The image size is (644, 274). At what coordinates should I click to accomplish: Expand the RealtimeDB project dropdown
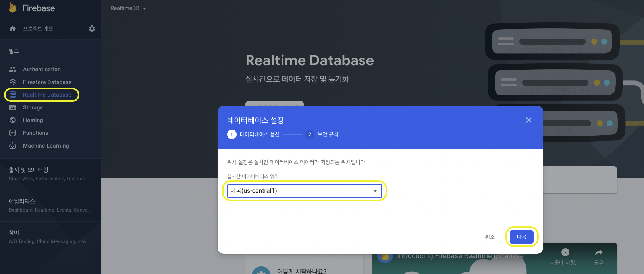(x=128, y=8)
